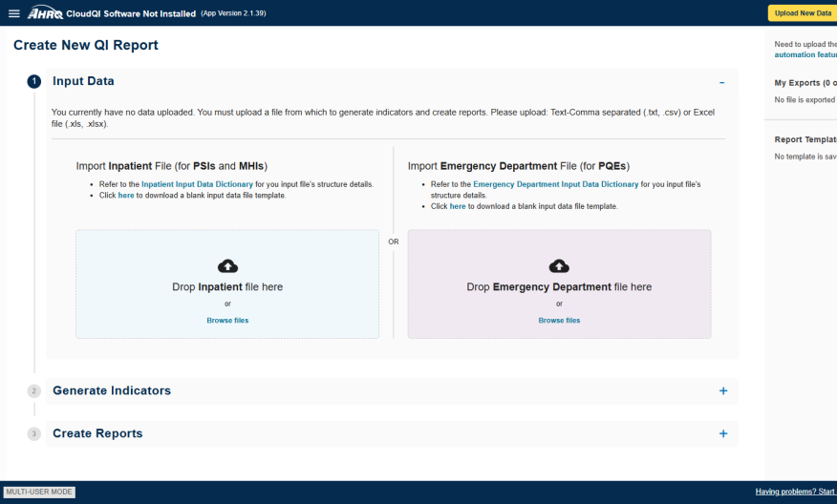Click the Upload New Data button
Screen dimensions: 837x504
click(x=802, y=13)
